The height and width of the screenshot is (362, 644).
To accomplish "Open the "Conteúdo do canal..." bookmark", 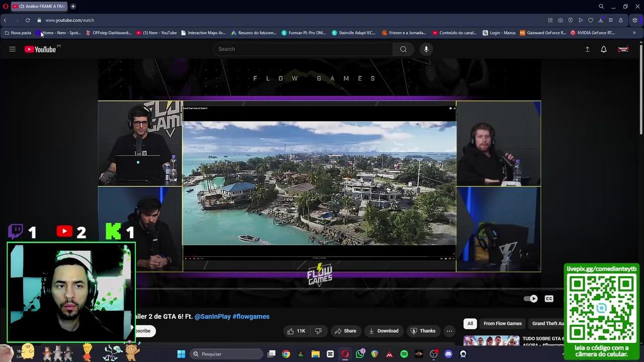I will (x=454, y=33).
